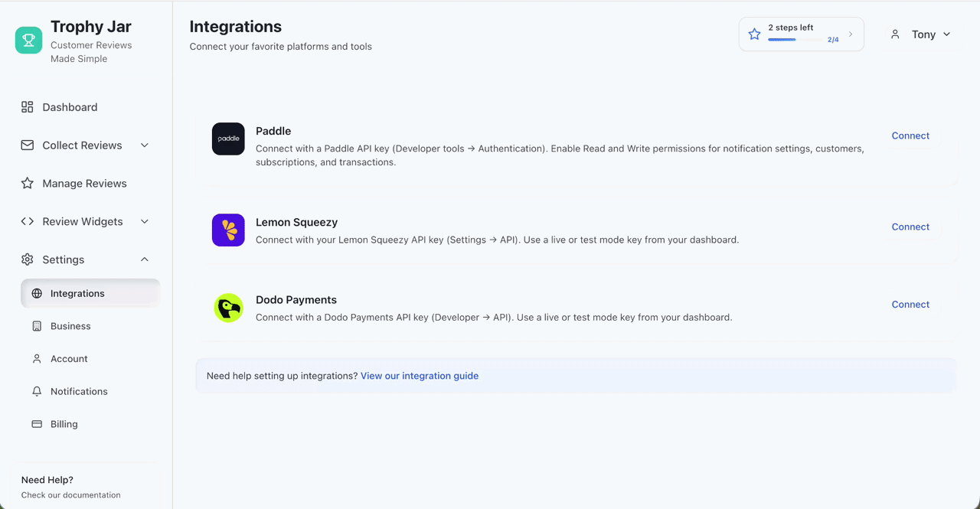Screen dimensions: 980x509
Task: Open the View our integration guide link
Action: 420,376
